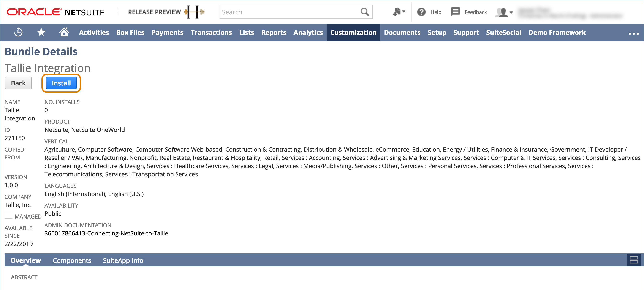Click the Availability value Public
644x290 pixels.
tap(53, 214)
